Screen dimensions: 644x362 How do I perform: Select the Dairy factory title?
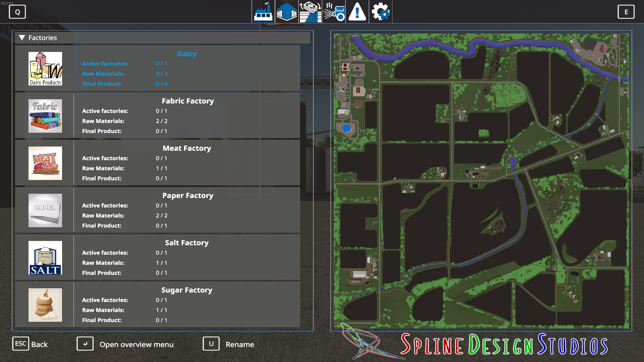[187, 54]
